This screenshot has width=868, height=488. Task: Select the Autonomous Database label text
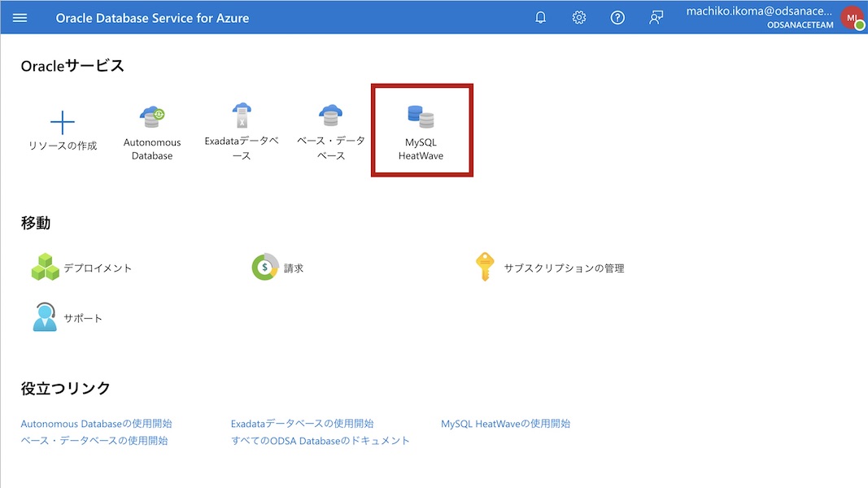(151, 149)
